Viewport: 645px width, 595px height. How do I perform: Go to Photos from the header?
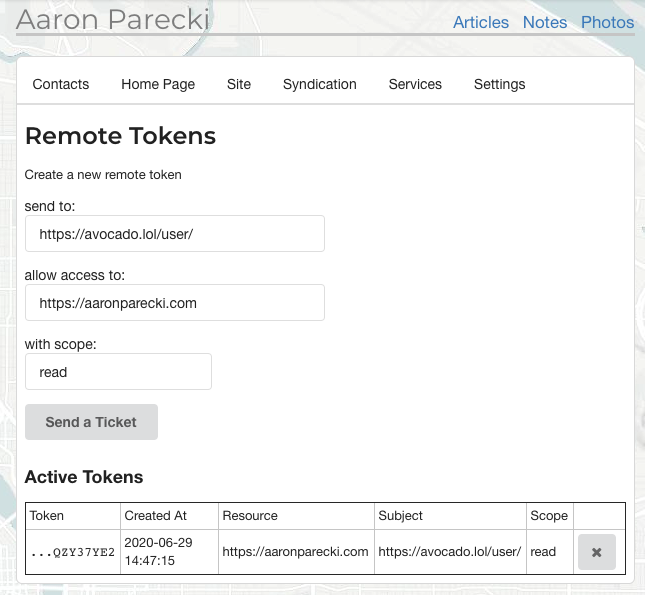tap(607, 22)
